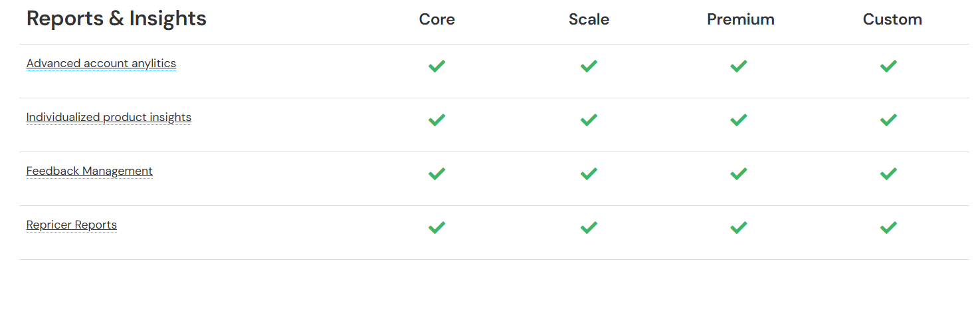
Task: Click Custom checkmark for Individualized product insights
Action: click(888, 120)
